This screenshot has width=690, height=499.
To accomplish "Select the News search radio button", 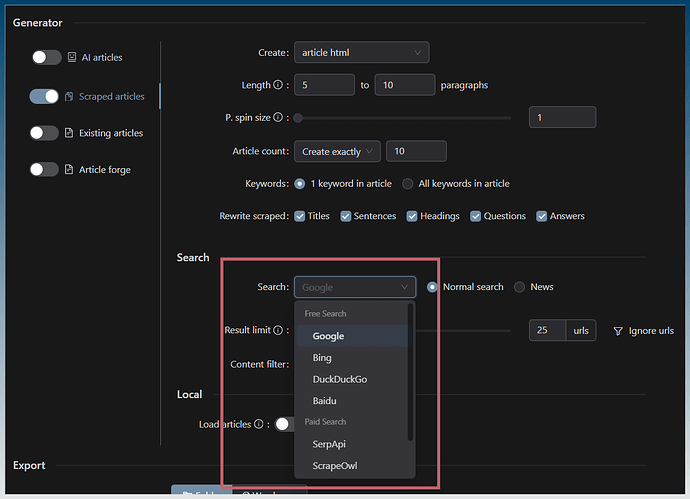I will click(x=519, y=287).
